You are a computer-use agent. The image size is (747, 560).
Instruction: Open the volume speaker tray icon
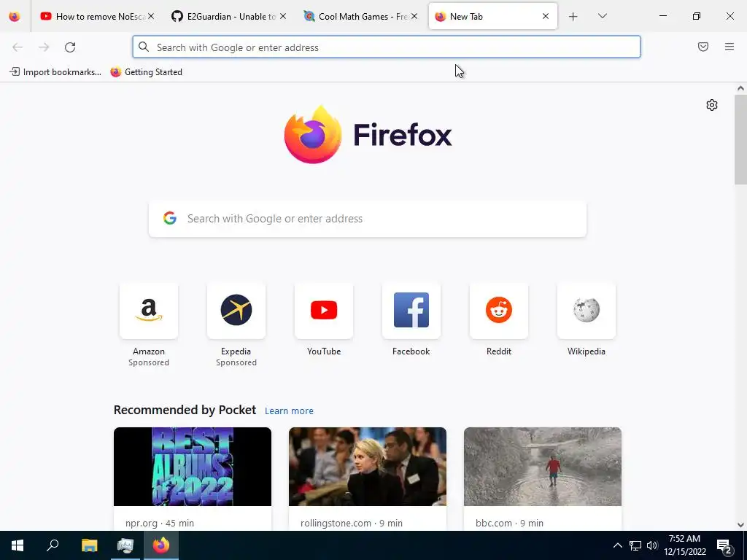[651, 545]
